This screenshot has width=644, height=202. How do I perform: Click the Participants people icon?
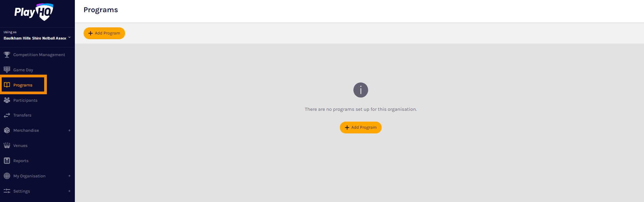(7, 100)
